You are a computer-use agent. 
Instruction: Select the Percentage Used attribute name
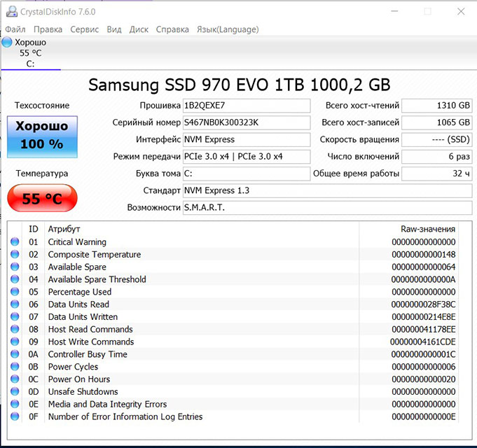[80, 292]
